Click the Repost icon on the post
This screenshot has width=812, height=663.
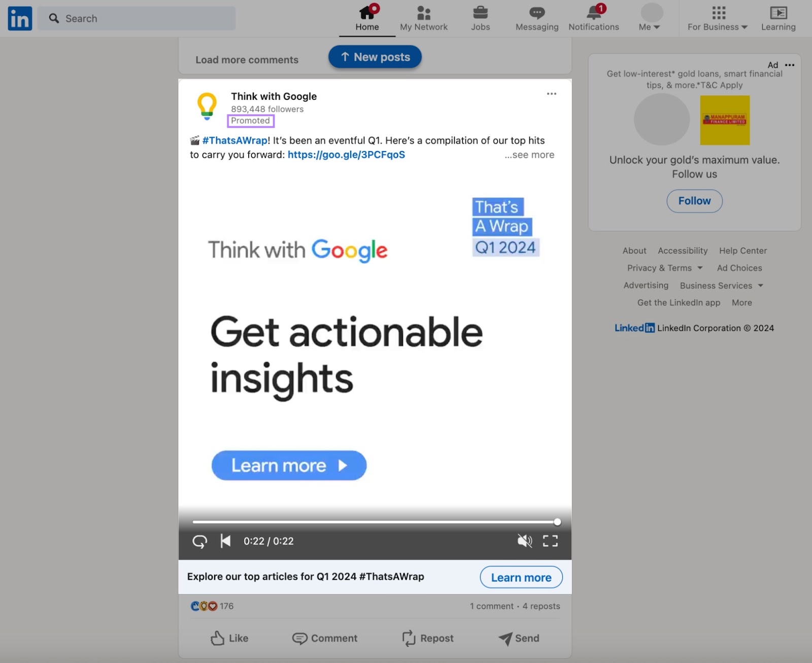click(427, 638)
